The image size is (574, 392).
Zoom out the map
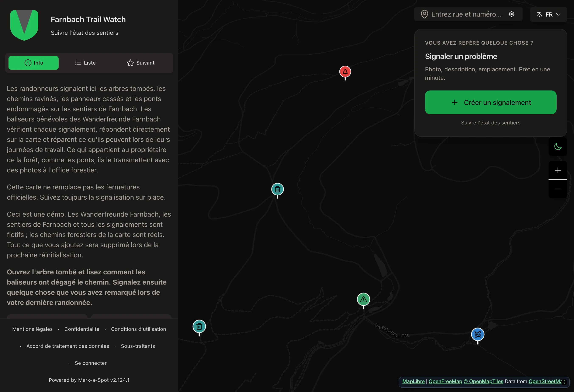click(x=558, y=189)
